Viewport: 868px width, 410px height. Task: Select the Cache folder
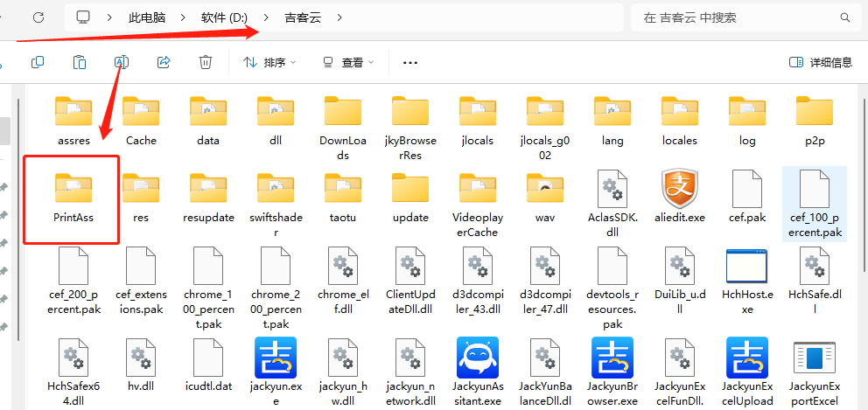tap(141, 121)
